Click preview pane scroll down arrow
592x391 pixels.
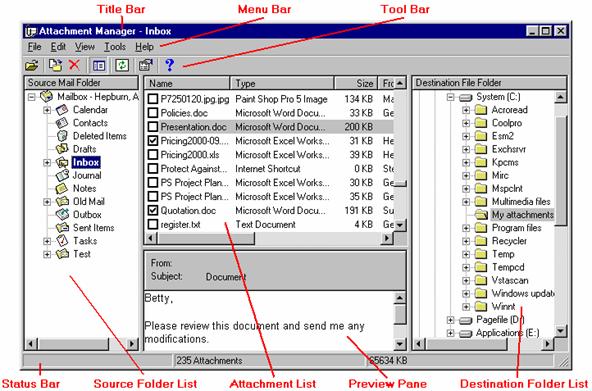tap(400, 344)
